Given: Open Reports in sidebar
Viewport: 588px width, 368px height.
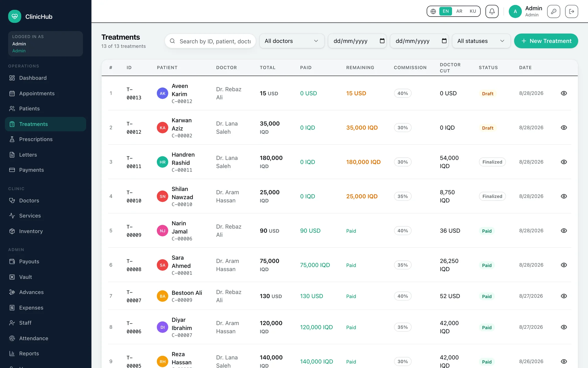Looking at the screenshot, I should click(x=45, y=354).
